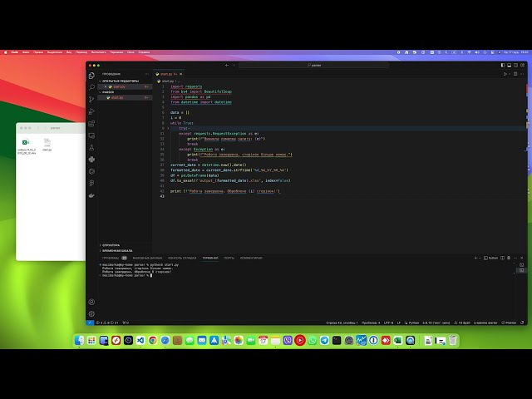Switch to the Debug Console tab
The image size is (532, 399).
(x=182, y=258)
